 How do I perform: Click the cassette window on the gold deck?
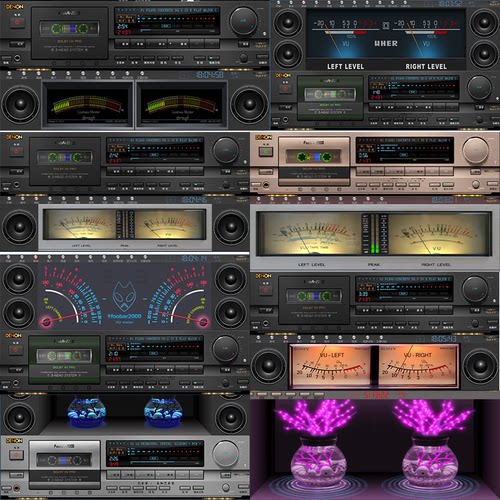tap(314, 157)
